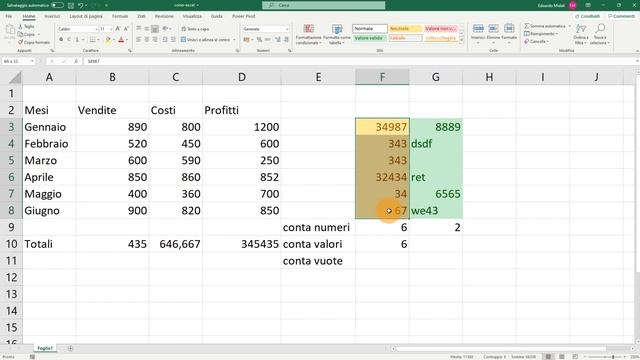Switch to the Visualizza ribbon tab
Viewport: 640px width, 360px height.
coord(192,16)
